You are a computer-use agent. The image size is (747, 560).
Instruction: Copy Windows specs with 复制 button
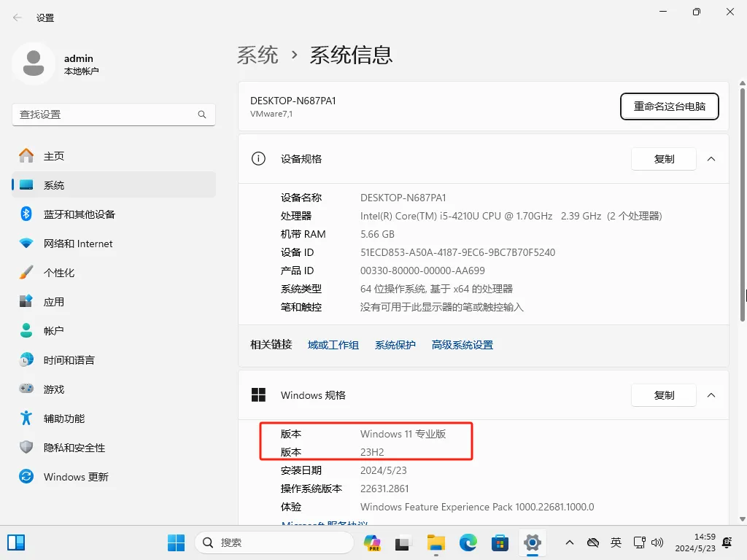[x=664, y=395]
